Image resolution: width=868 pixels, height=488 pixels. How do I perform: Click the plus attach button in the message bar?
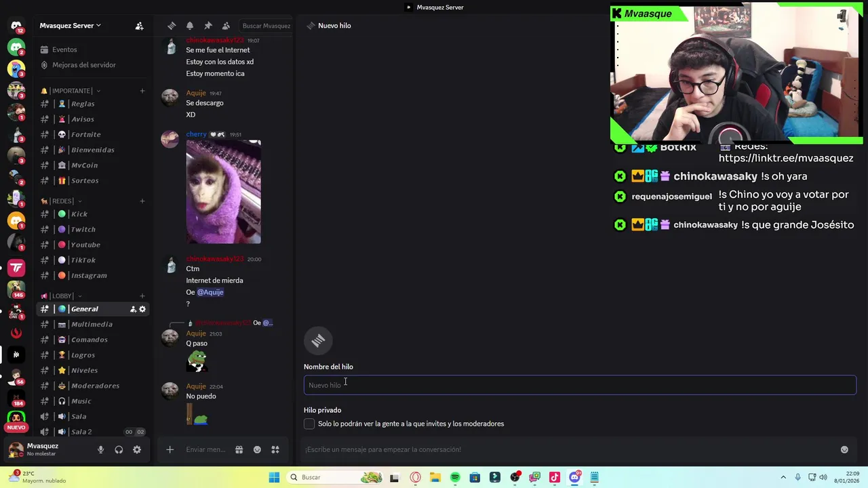coord(170,449)
